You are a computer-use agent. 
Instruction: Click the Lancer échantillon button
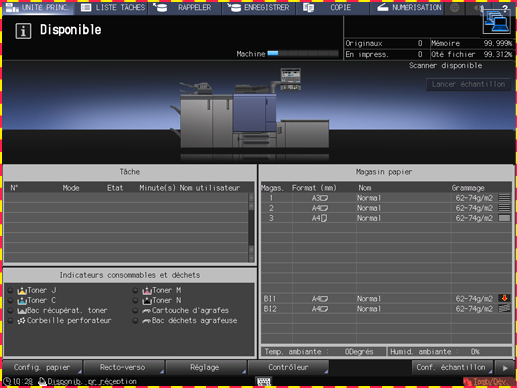click(x=468, y=84)
